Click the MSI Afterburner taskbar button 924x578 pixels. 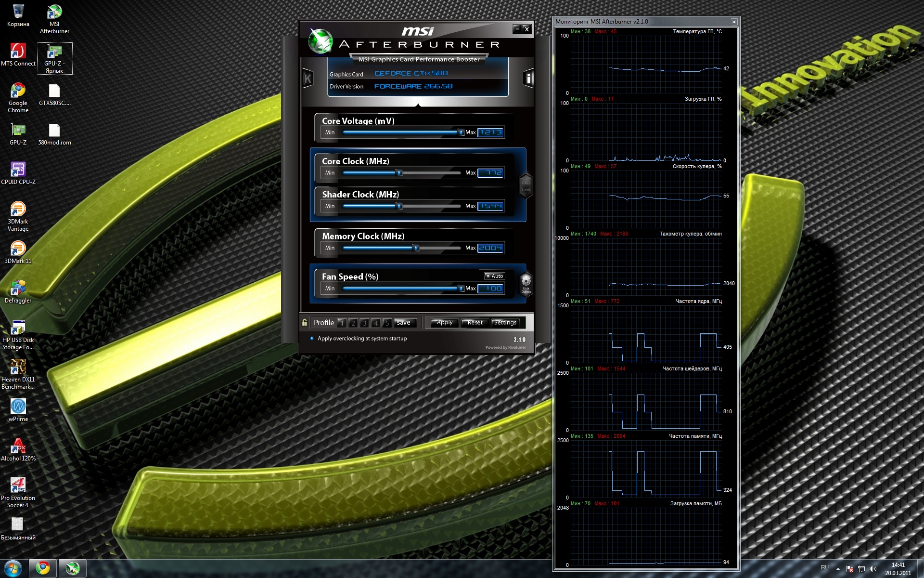tap(73, 569)
